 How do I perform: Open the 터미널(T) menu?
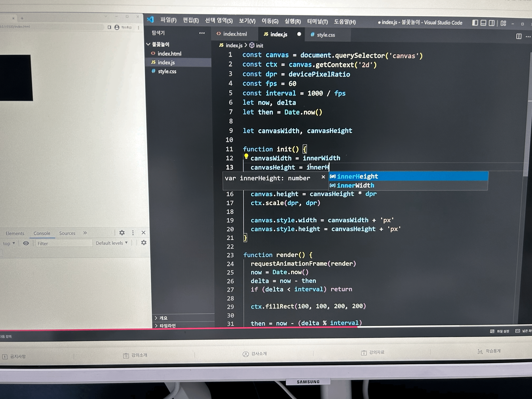pyautogui.click(x=317, y=22)
